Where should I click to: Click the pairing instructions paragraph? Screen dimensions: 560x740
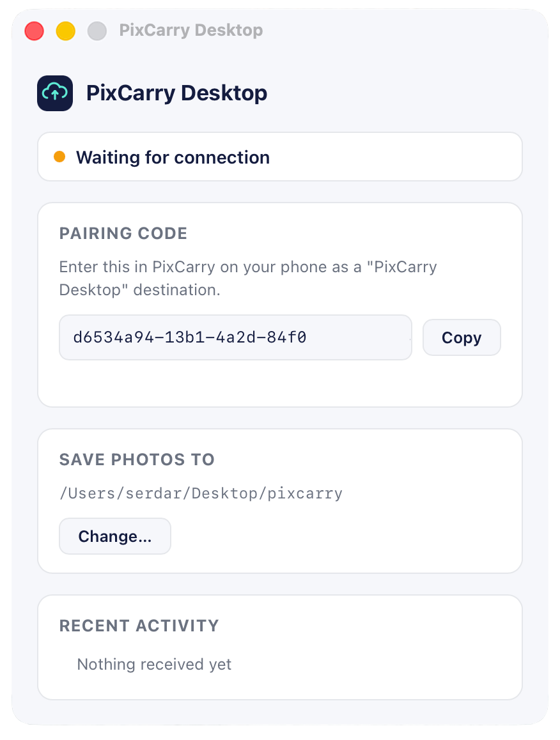pos(248,278)
